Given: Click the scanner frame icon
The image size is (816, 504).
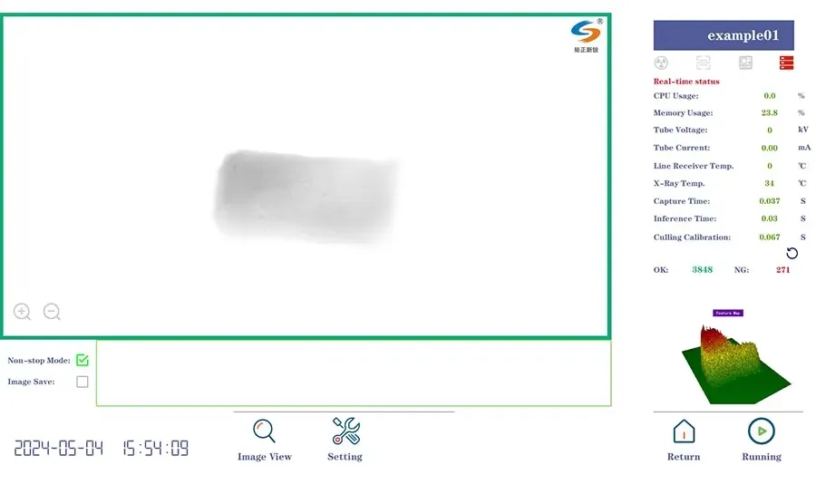Looking at the screenshot, I should point(703,63).
